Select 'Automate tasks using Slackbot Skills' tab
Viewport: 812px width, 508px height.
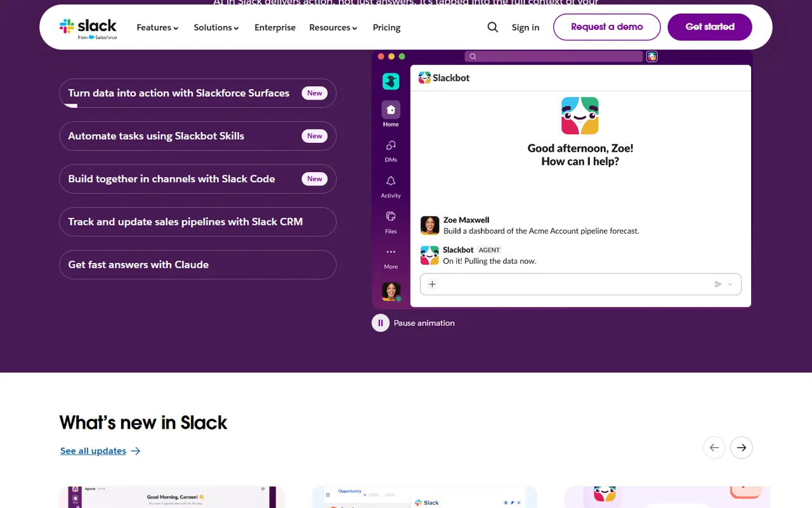pos(198,136)
